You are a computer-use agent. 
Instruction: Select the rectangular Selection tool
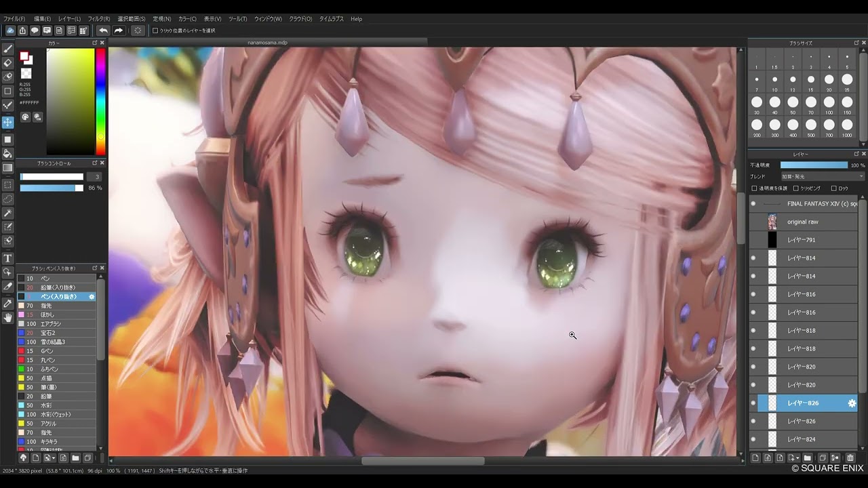[8, 184]
